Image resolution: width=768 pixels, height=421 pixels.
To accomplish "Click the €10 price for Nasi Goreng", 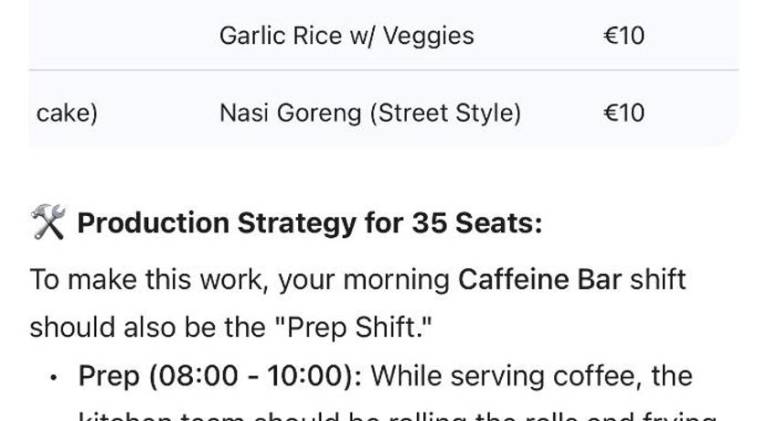I will click(x=624, y=114).
